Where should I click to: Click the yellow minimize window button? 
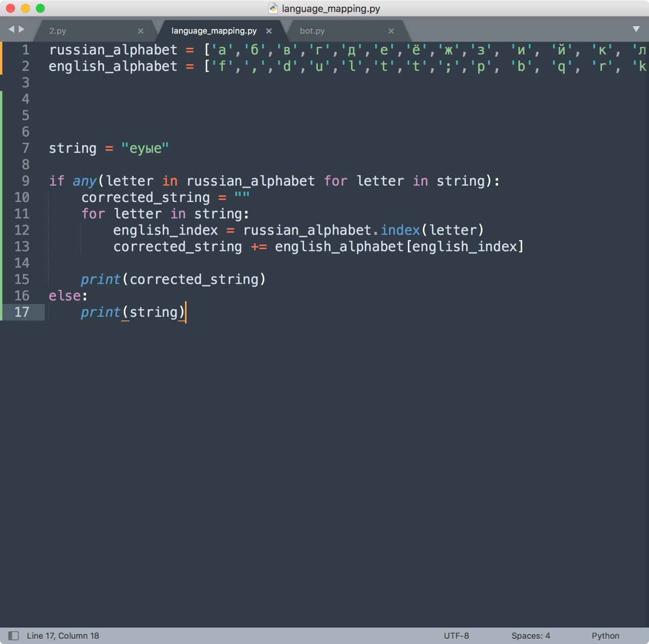pos(25,8)
